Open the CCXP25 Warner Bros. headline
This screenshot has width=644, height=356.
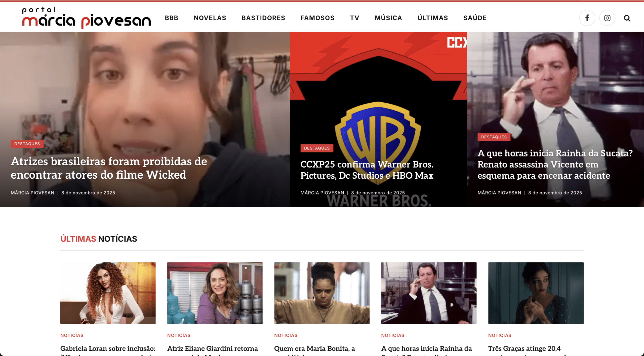tap(367, 170)
